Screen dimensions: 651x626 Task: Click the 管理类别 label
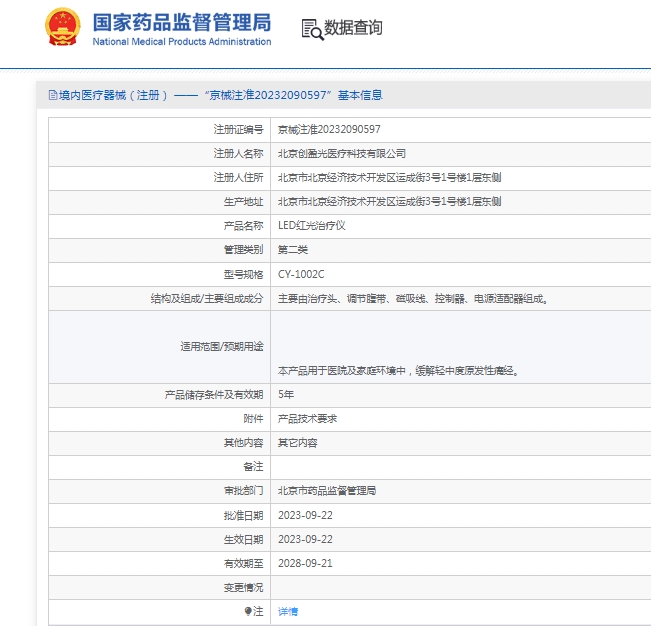coord(243,250)
